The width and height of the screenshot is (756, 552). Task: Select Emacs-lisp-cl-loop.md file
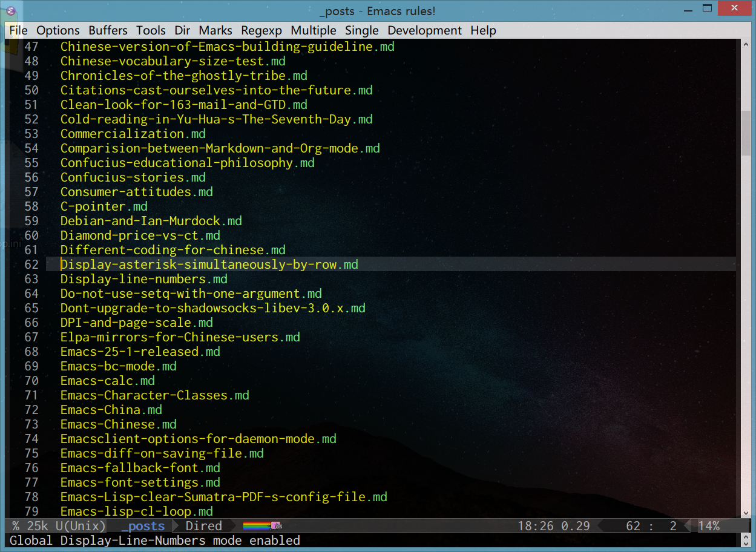(137, 511)
